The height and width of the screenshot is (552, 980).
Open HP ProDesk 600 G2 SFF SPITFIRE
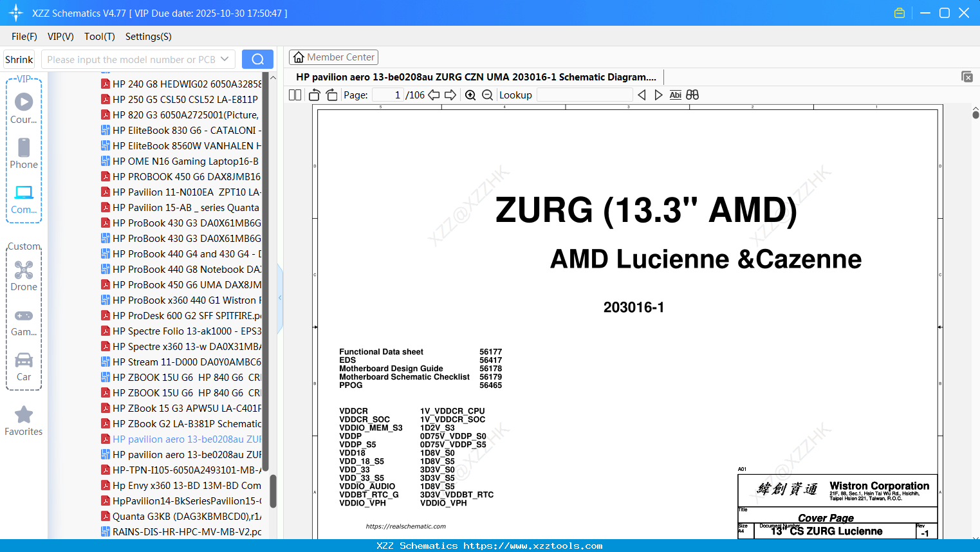tap(181, 315)
